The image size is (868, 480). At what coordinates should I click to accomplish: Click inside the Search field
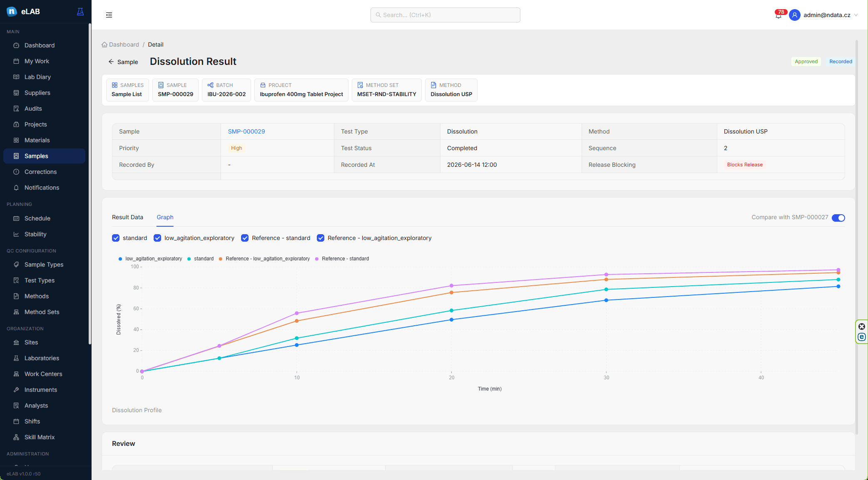click(x=445, y=15)
